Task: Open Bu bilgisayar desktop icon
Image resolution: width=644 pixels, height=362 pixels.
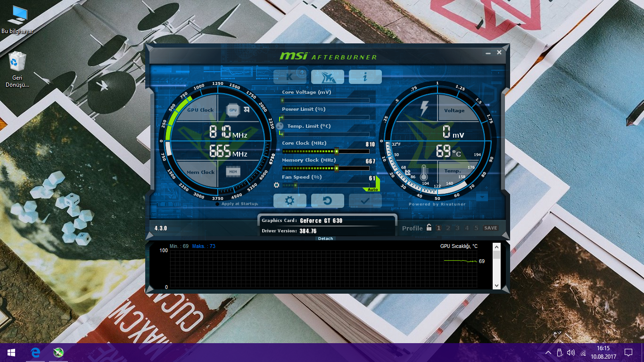Action: tap(18, 21)
